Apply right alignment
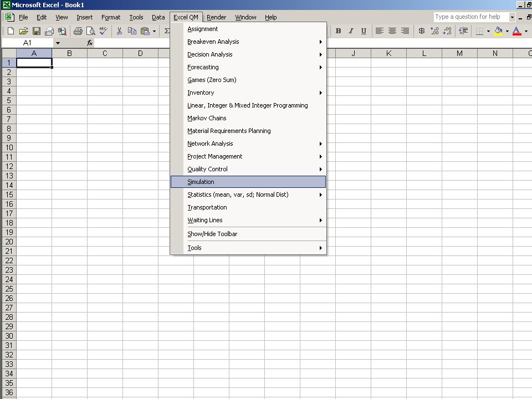 coord(405,31)
